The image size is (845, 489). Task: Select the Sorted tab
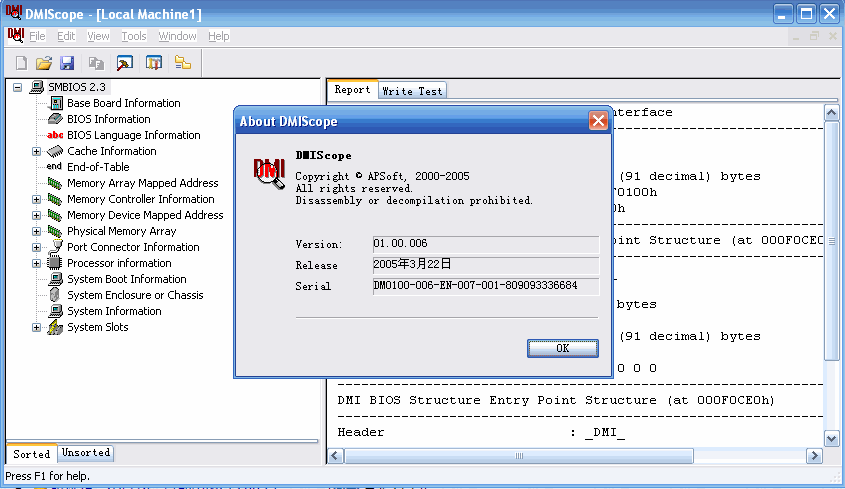pyautogui.click(x=32, y=454)
